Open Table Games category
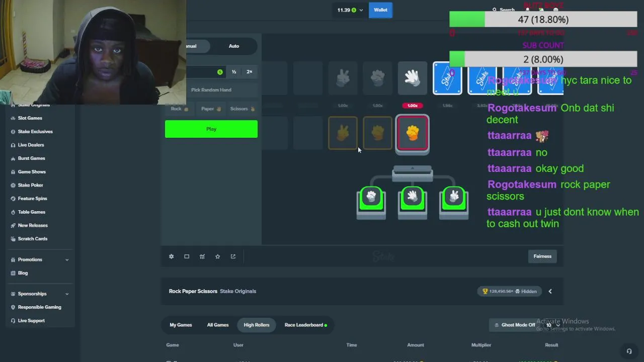The image size is (644, 362). tap(31, 212)
